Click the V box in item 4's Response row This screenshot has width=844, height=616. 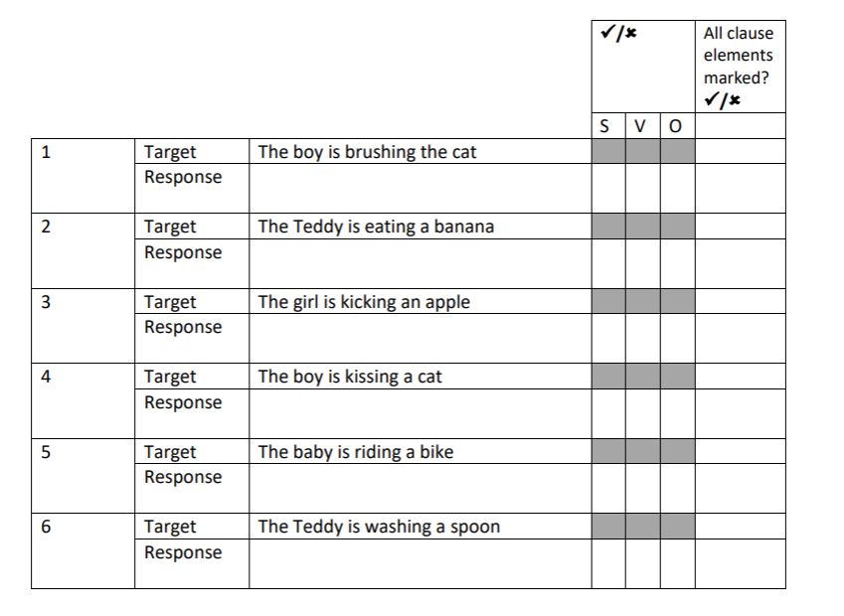tap(642, 413)
